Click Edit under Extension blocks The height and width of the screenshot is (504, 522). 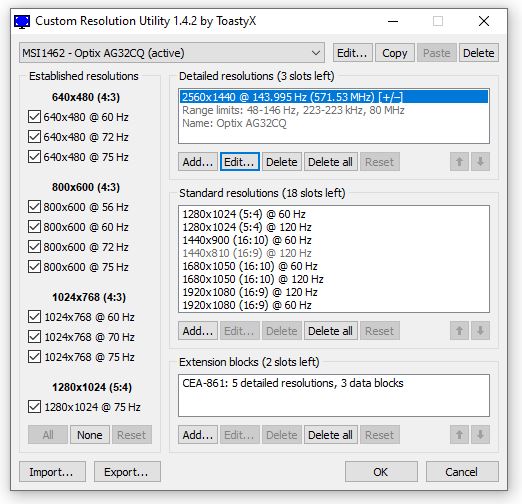[239, 435]
